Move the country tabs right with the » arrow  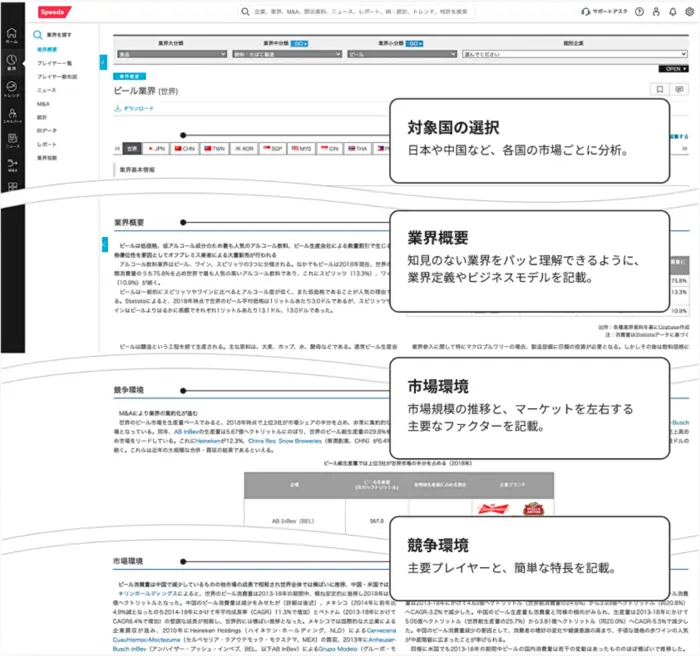click(x=684, y=148)
